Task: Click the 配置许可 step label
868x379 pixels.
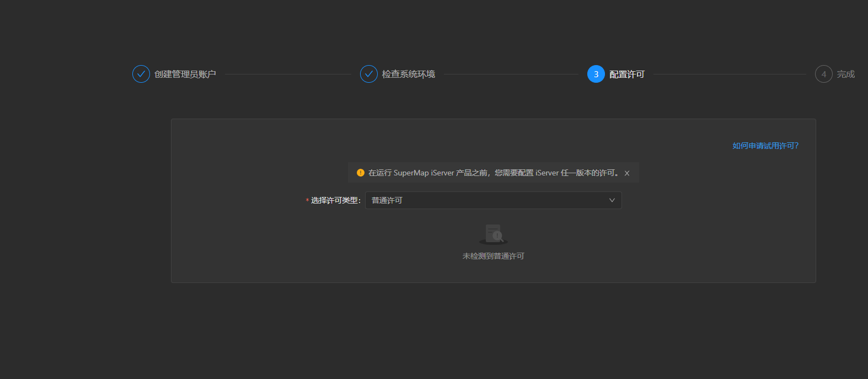Action: [627, 74]
